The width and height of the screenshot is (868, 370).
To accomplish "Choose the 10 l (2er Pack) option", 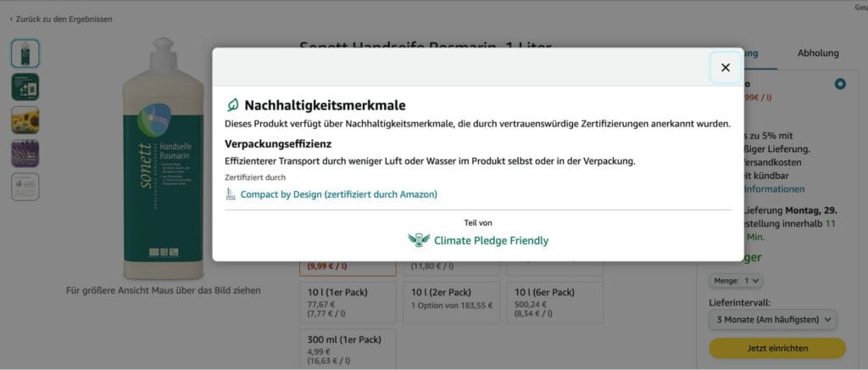I will (451, 303).
